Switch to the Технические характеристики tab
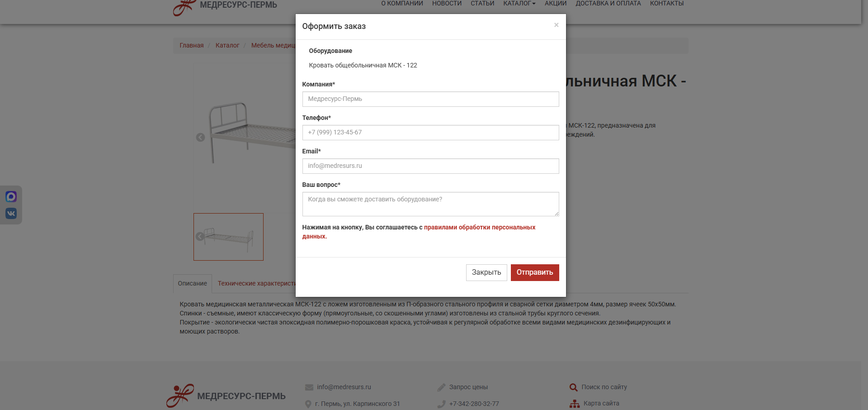868x410 pixels. click(256, 284)
